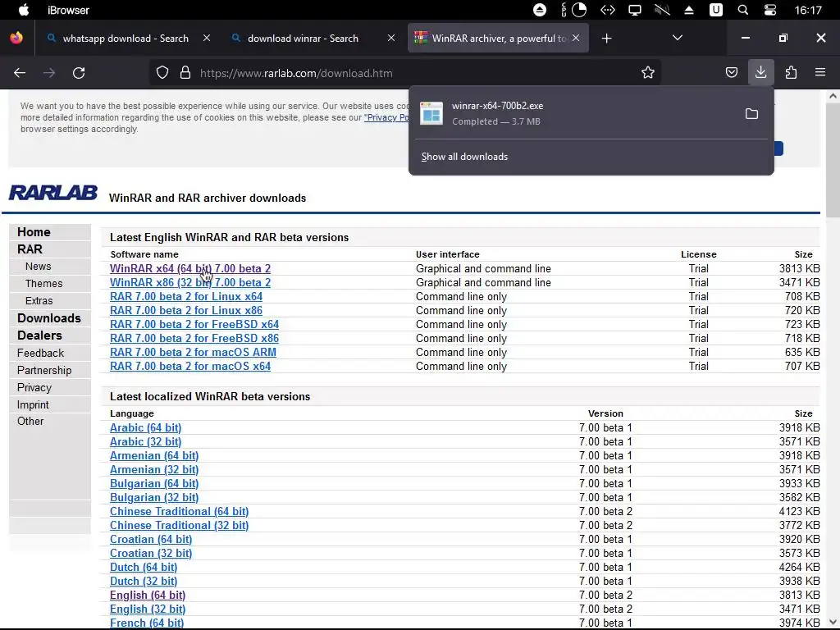Screen dimensions: 840x630
Task: Go back to previous page
Action: pyautogui.click(x=20, y=73)
